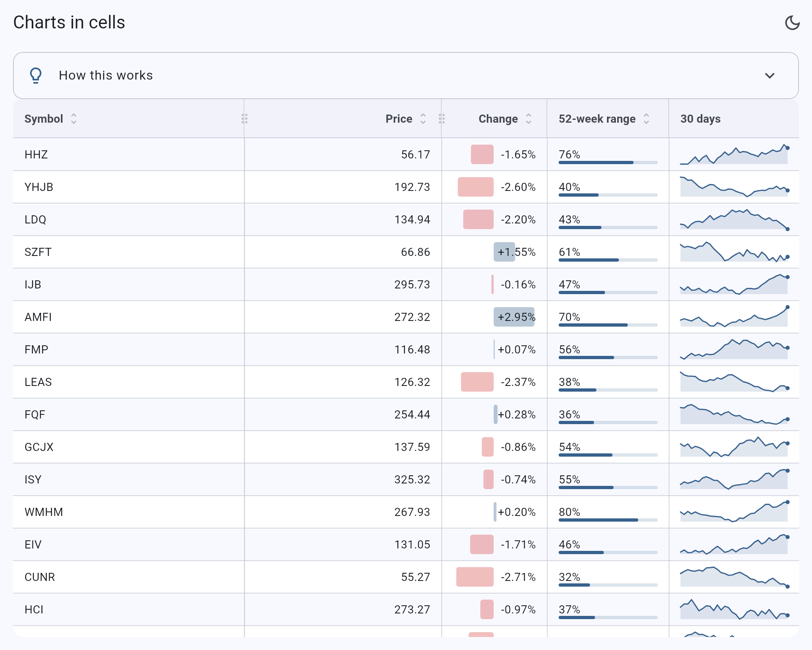
Task: Click price value 295.73
Action: (412, 284)
